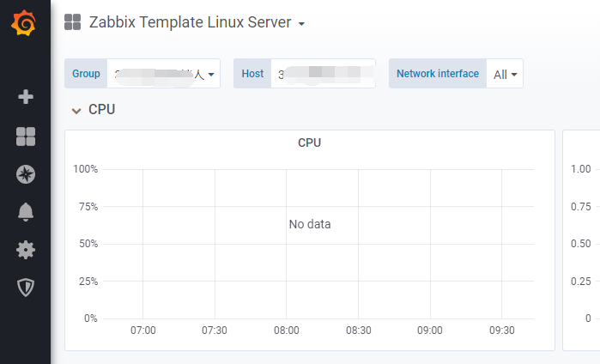
Task: Click the 100% y-axis label
Action: [86, 169]
